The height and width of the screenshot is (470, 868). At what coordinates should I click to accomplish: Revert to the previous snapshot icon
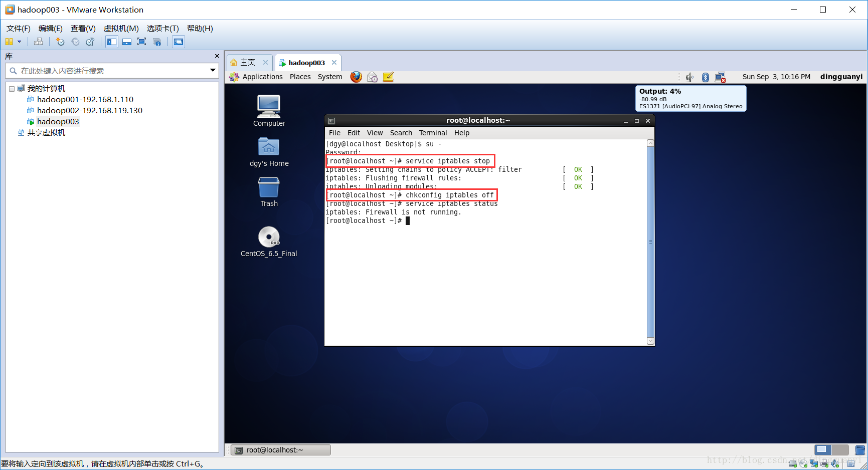point(75,42)
